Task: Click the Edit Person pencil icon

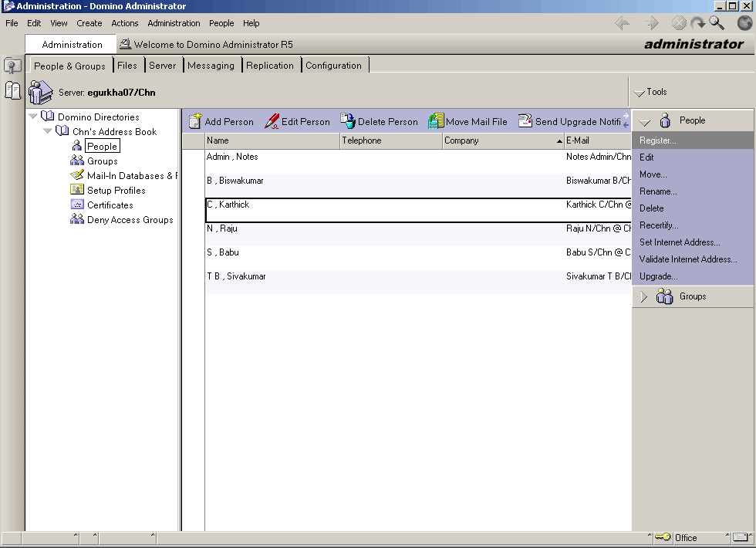Action: tap(272, 121)
